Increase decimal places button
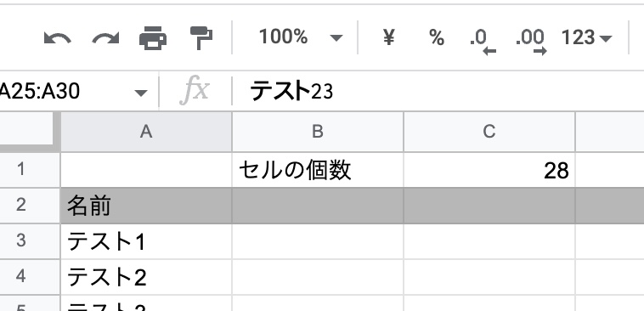Viewport: 644px width, 311px height. pos(532,41)
